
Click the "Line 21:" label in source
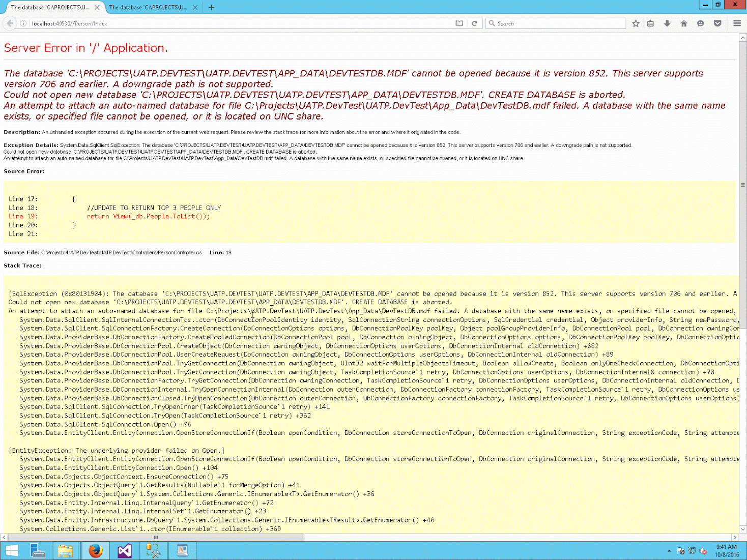23,234
